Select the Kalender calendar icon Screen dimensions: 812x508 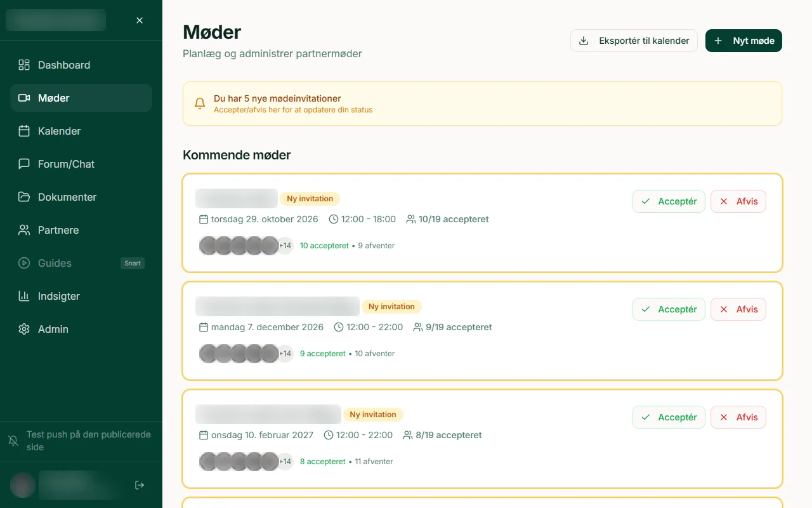[x=24, y=131]
